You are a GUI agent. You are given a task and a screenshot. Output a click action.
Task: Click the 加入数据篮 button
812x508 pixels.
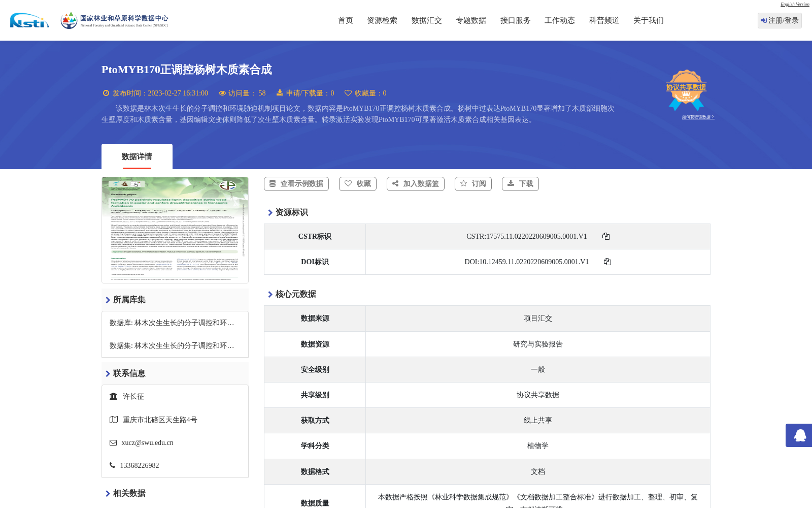point(416,184)
